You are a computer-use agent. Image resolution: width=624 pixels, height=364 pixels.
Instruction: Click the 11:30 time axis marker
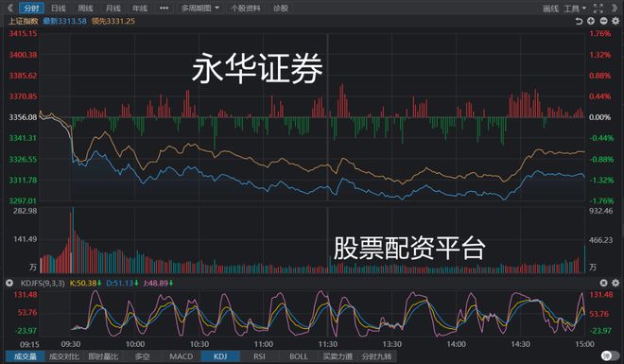328,344
